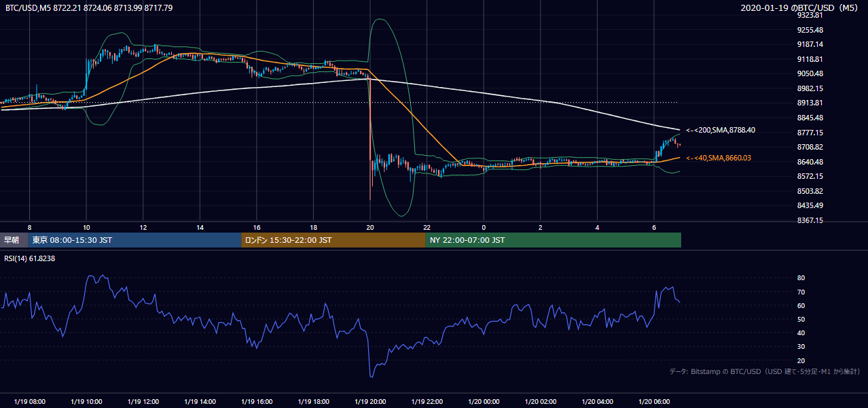868x408 pixels.
Task: Click hour tick '0' under price chart
Action: [x=484, y=227]
